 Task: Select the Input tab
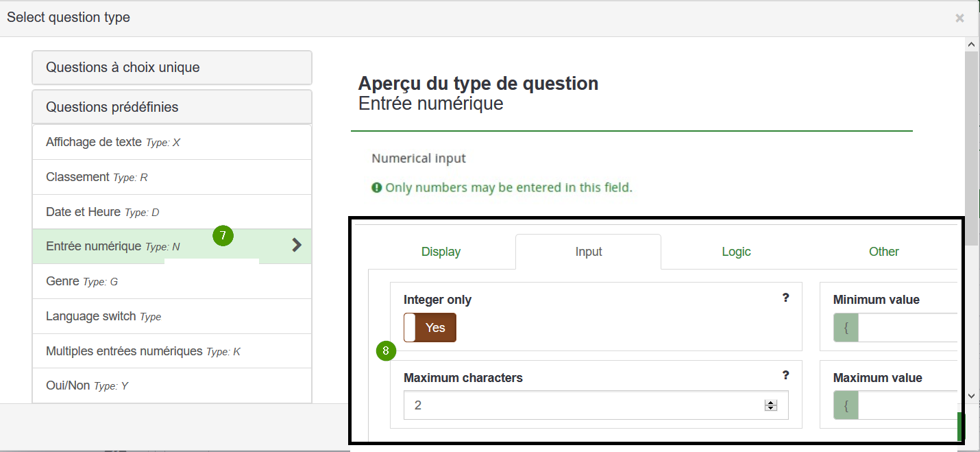(x=588, y=252)
